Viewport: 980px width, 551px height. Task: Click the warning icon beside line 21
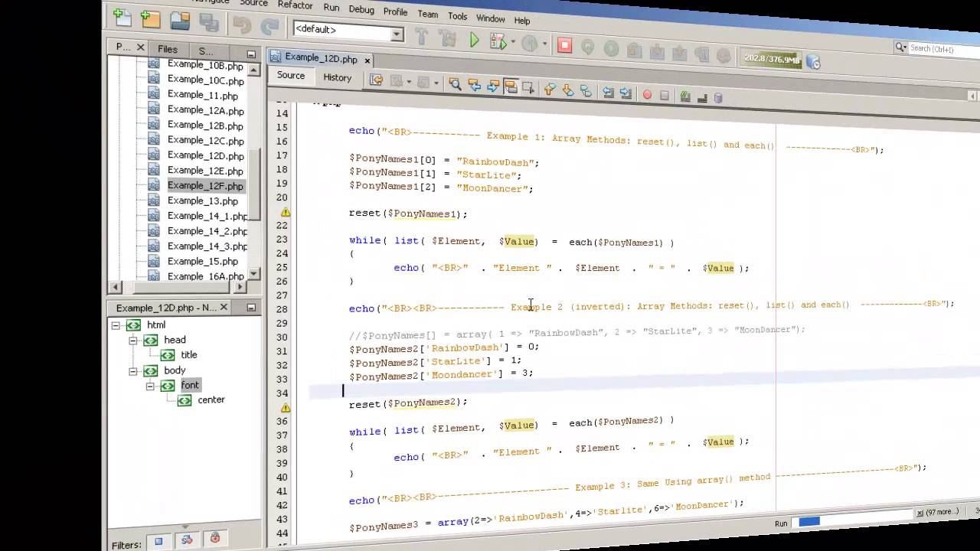point(286,212)
